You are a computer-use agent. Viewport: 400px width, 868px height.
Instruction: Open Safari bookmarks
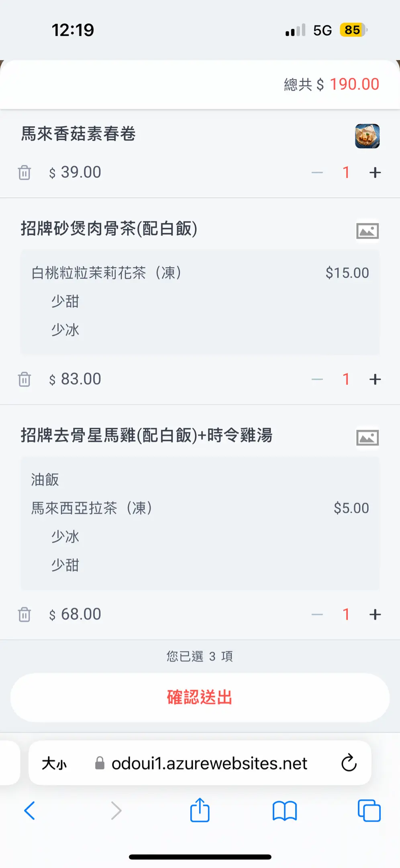(x=284, y=811)
